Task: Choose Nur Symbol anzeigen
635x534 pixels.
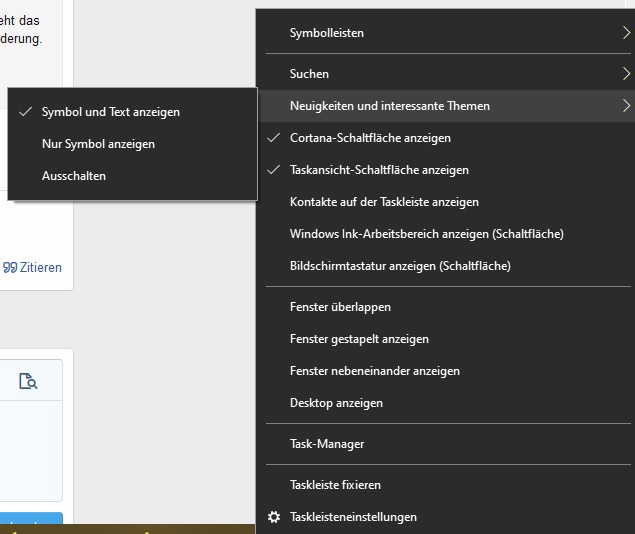Action: [98, 144]
